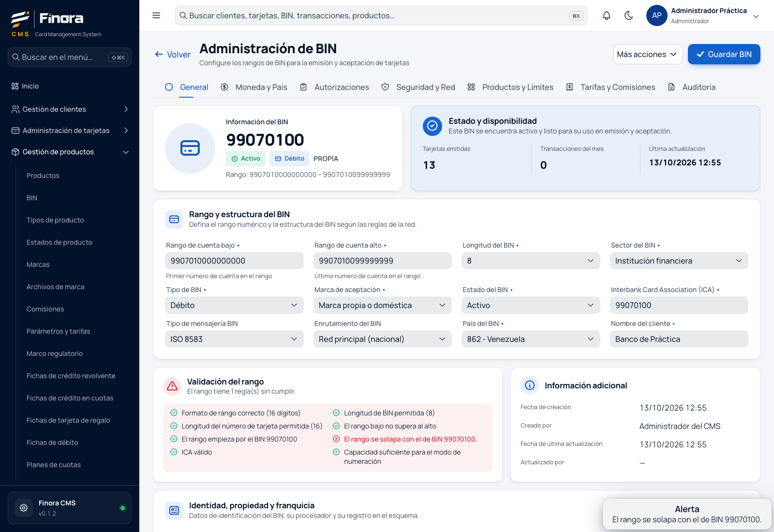Open the Más acciones dropdown
774x532 pixels.
point(648,54)
